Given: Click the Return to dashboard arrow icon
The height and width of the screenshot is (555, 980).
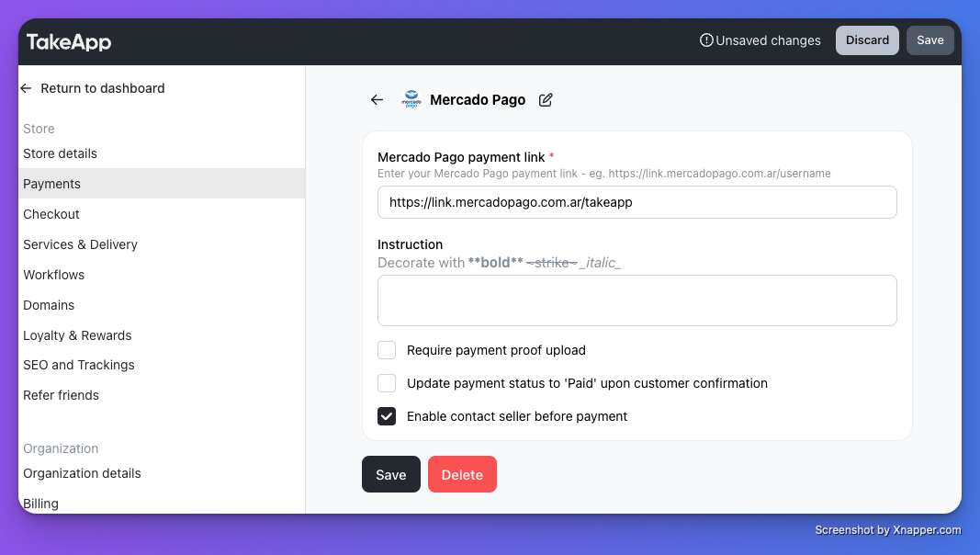Looking at the screenshot, I should [26, 88].
